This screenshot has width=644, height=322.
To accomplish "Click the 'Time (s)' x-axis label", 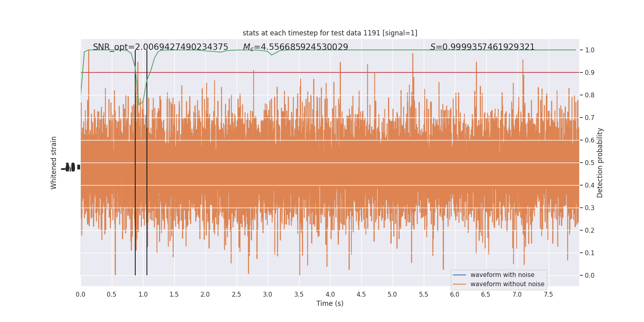I will coord(330,303).
